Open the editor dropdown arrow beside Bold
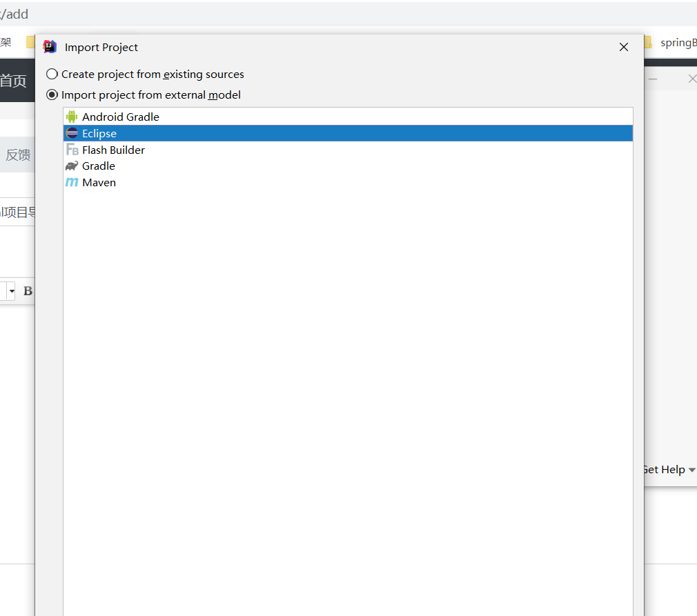This screenshot has height=616, width=697. (12, 291)
